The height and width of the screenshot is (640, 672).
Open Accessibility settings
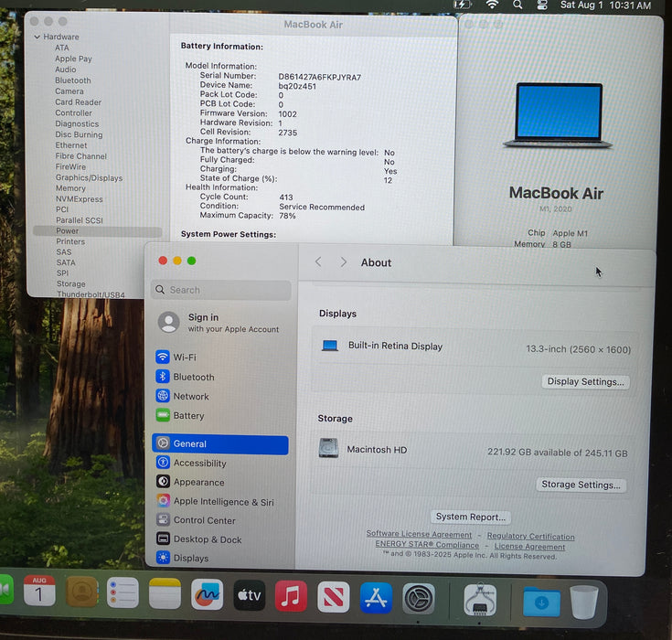click(191, 463)
